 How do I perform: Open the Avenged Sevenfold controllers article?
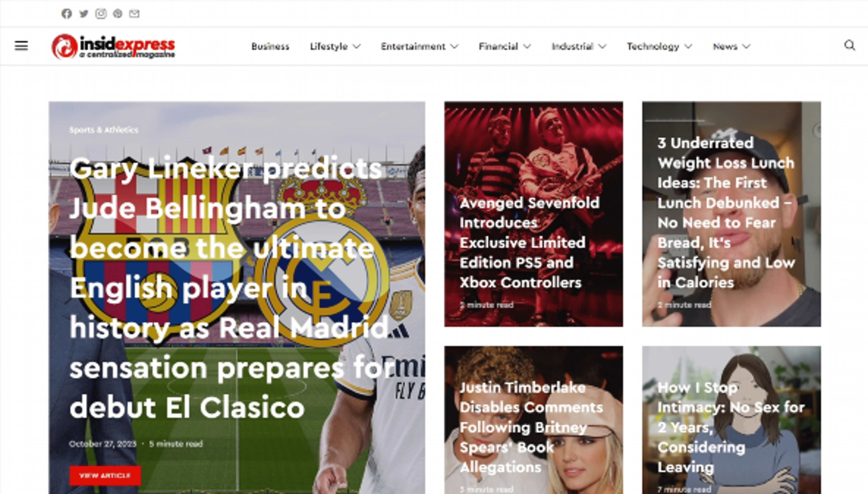[529, 242]
